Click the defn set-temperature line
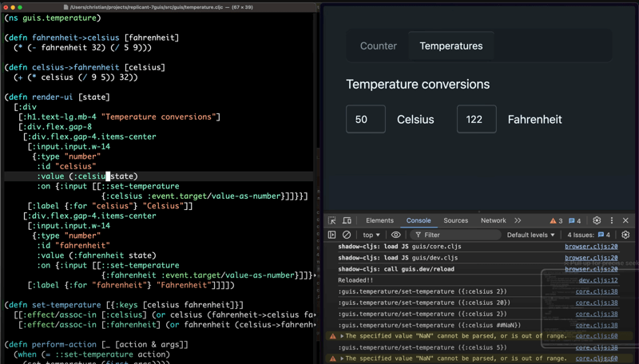Screen dimensions: 639x364 (124, 305)
